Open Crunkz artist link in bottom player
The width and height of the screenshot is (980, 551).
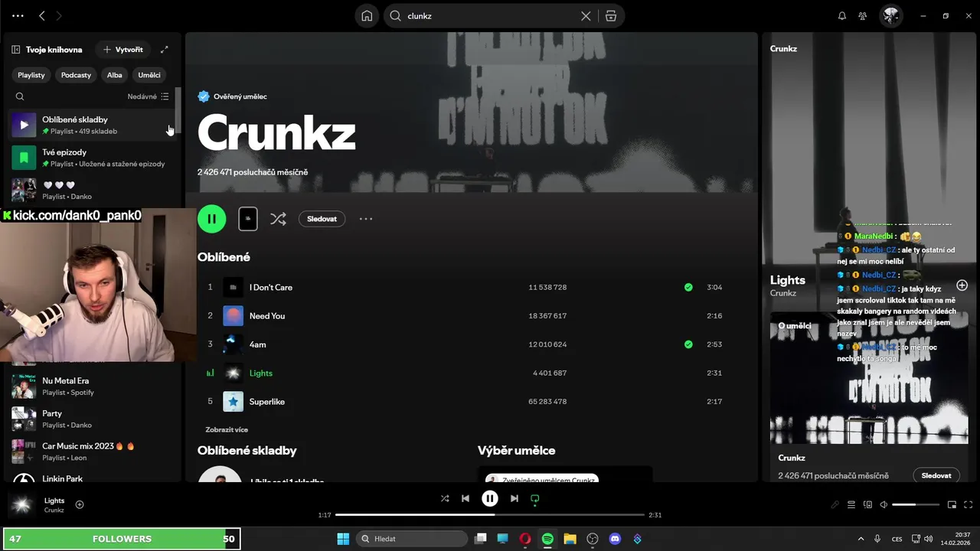coord(54,510)
